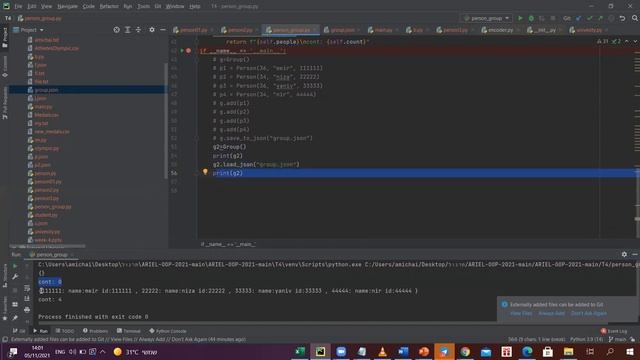Viewport: 640px width, 360px height.
Task: Click Always Add in the Git notification
Action: [x=551, y=313]
